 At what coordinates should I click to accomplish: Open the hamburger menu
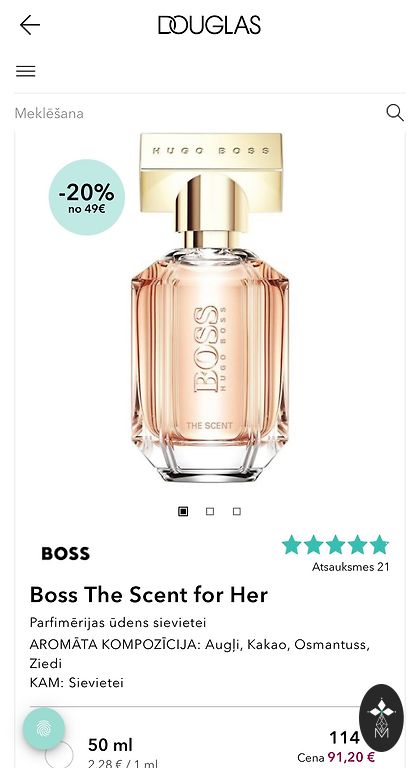tap(25, 72)
